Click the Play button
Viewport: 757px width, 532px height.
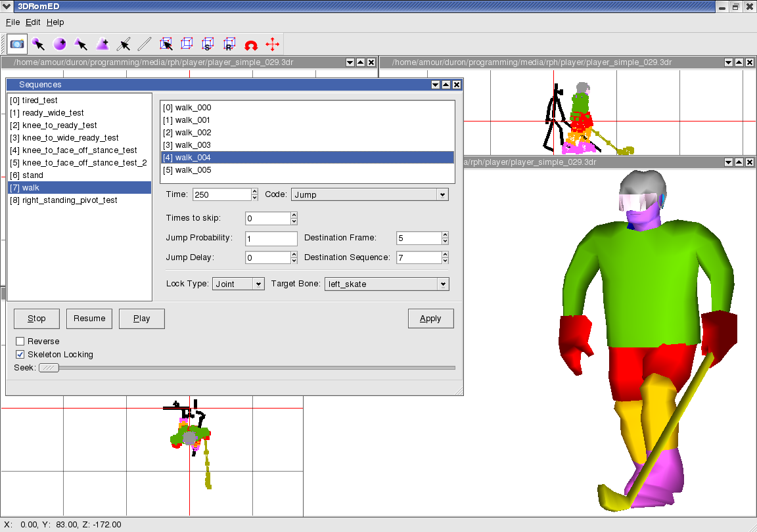(141, 319)
